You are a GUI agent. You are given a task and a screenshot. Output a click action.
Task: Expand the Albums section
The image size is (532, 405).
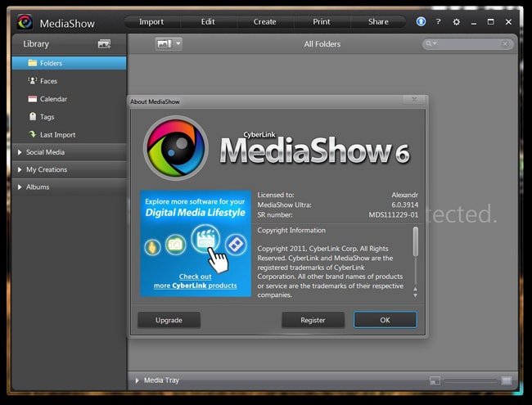pyautogui.click(x=20, y=187)
